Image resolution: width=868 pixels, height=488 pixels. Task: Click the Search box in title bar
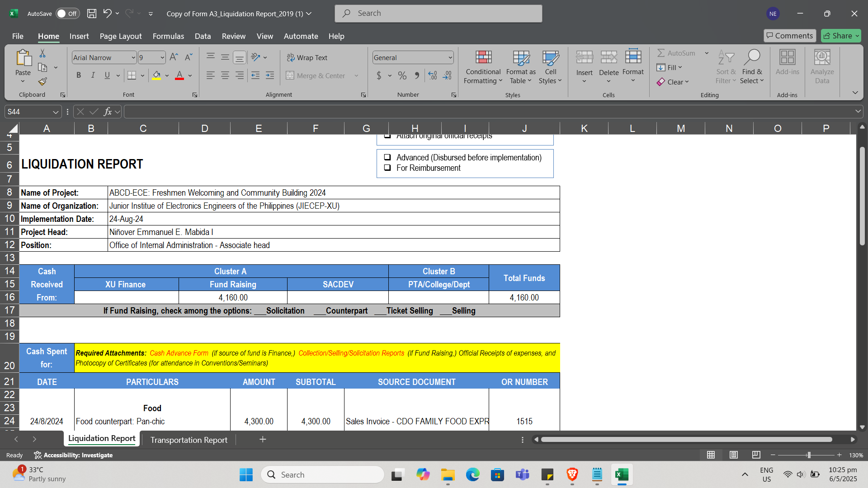click(439, 14)
